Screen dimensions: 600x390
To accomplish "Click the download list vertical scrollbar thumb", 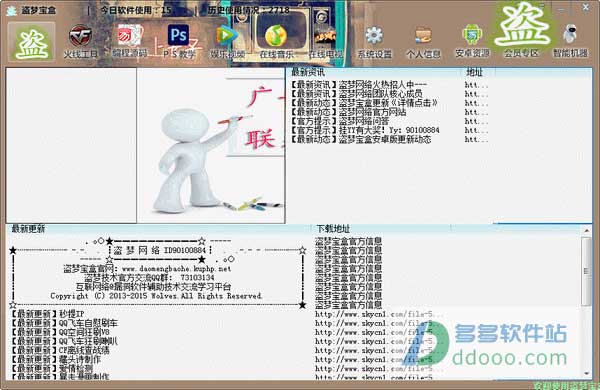I will 586,271.
